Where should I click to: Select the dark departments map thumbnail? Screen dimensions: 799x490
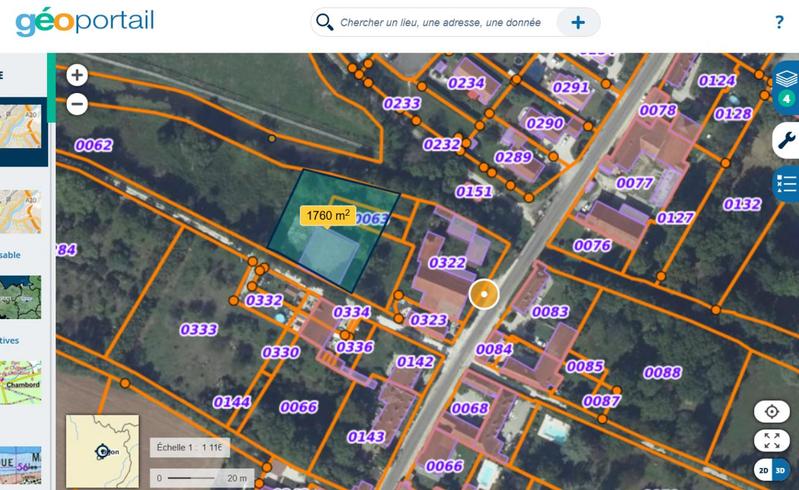click(x=22, y=297)
